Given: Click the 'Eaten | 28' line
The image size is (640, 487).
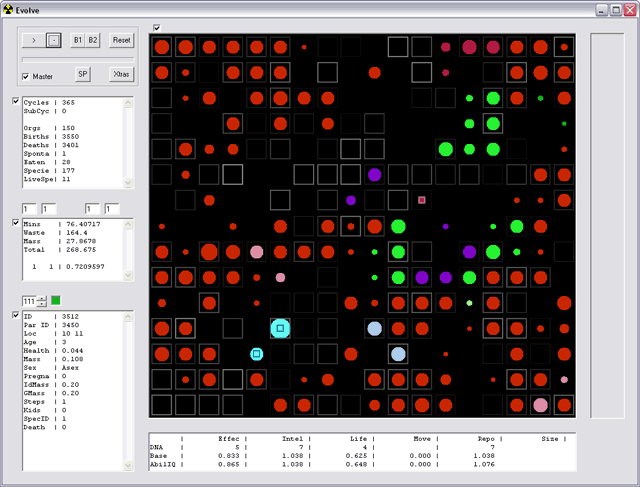Looking at the screenshot, I should 47,162.
